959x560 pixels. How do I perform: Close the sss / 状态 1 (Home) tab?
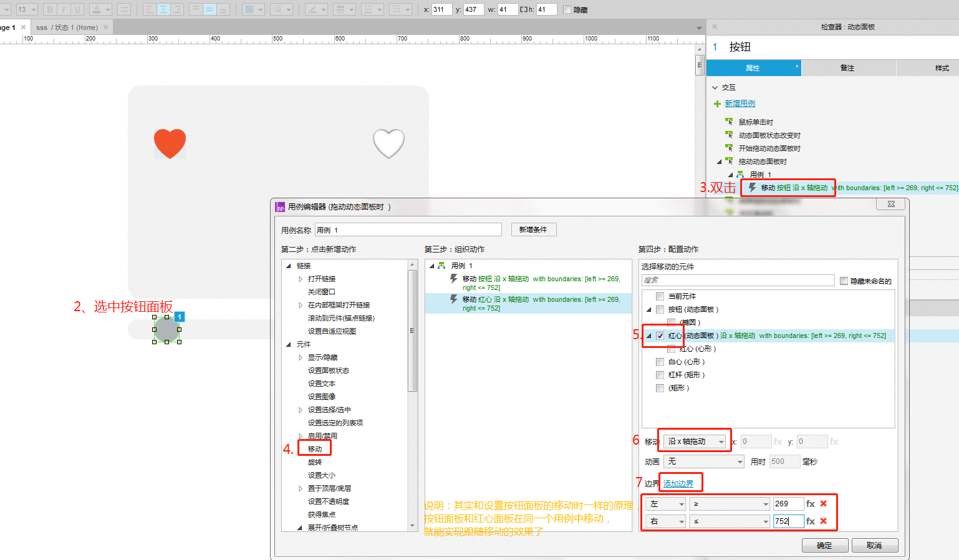click(x=105, y=27)
